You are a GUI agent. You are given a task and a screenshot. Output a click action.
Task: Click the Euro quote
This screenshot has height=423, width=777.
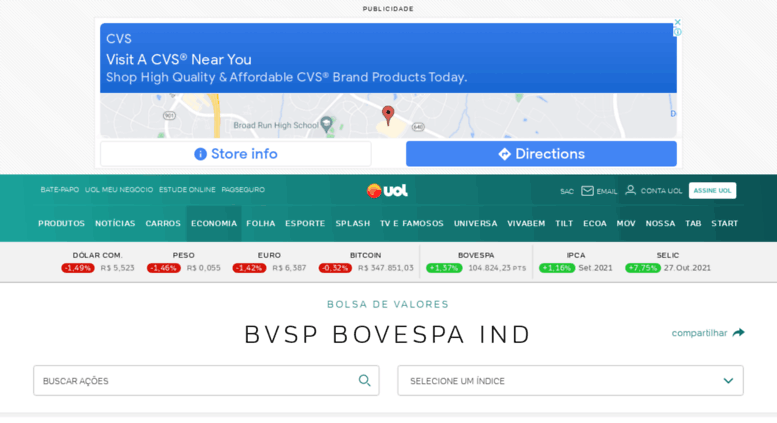point(270,262)
